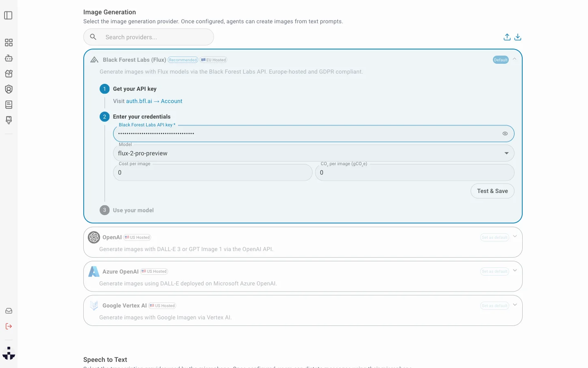
Task: Click the Default badge on Flux card
Action: coord(501,60)
